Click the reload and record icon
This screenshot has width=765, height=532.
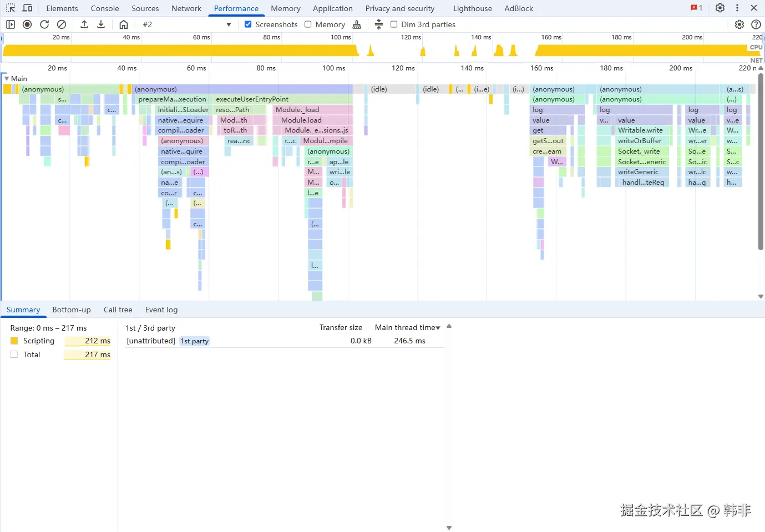coord(44,24)
